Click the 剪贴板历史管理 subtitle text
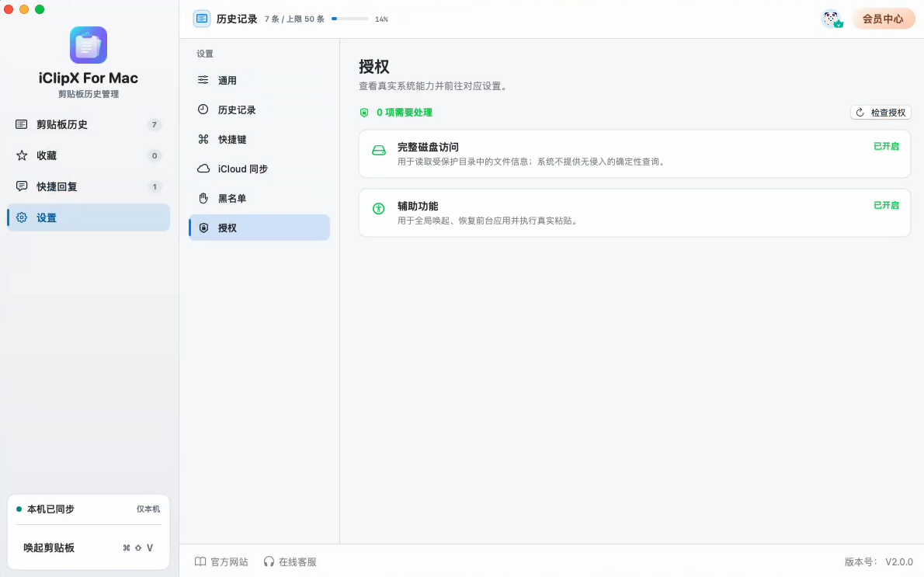924x577 pixels. click(x=89, y=94)
